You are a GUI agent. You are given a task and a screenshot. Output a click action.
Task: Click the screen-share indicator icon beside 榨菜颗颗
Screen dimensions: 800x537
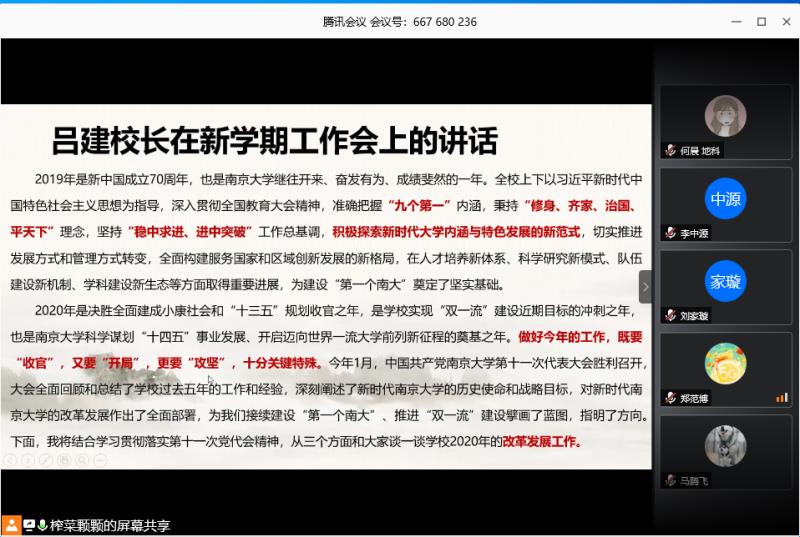(29, 525)
